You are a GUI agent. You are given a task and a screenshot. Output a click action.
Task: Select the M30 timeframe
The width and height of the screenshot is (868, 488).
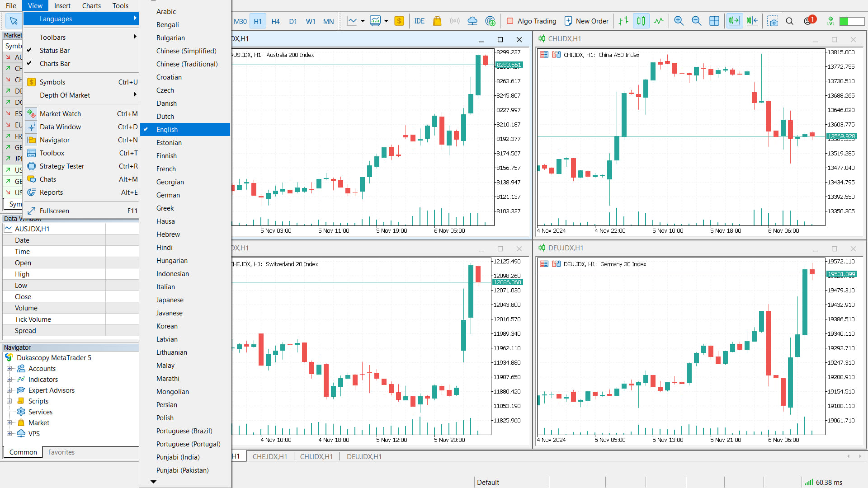coord(240,21)
